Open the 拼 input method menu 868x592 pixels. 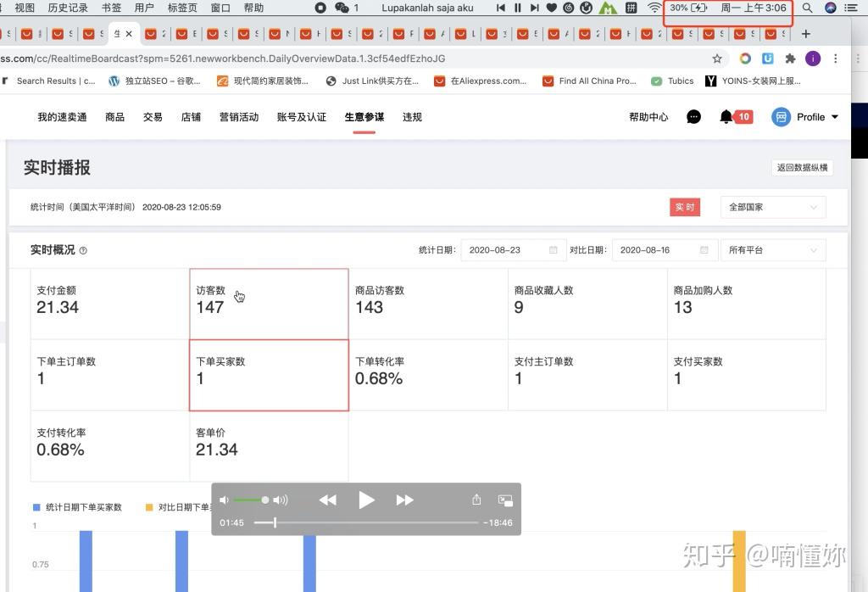point(631,8)
